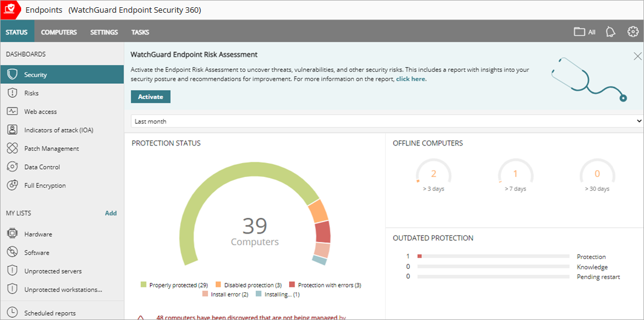Screen dimensions: 644x320
Task: Open the notifications bell icon
Action: [611, 32]
